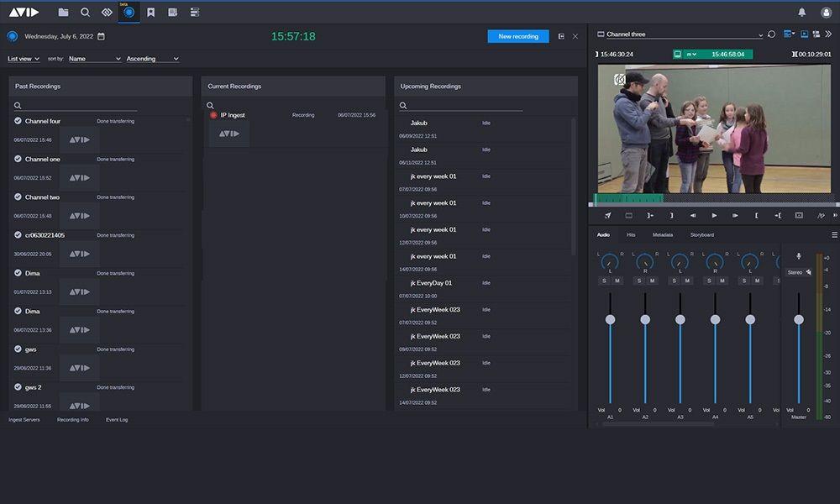
Task: Open the Storyboard tab
Action: (x=701, y=235)
